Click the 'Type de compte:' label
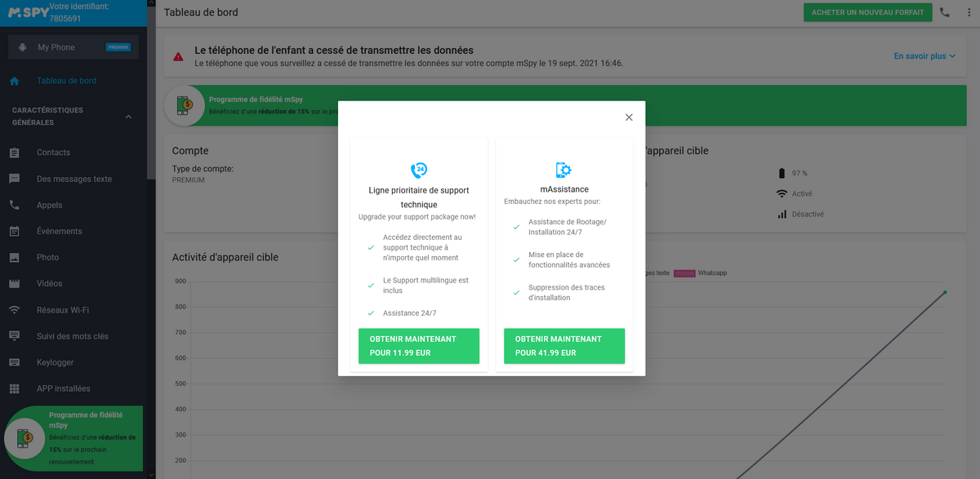980x479 pixels. (203, 169)
